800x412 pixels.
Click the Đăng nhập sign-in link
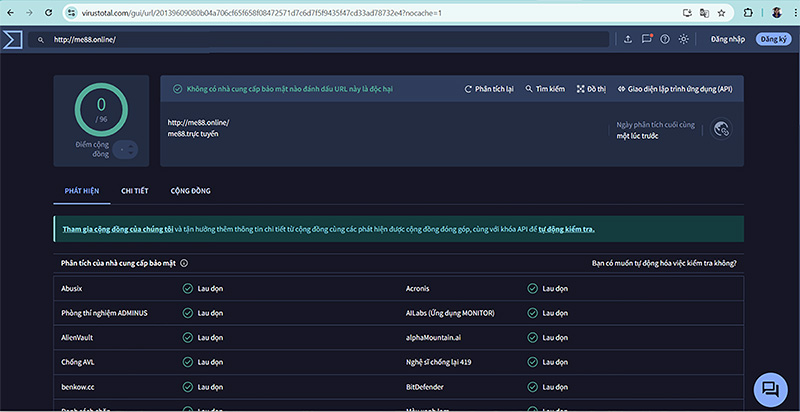pyautogui.click(x=728, y=39)
